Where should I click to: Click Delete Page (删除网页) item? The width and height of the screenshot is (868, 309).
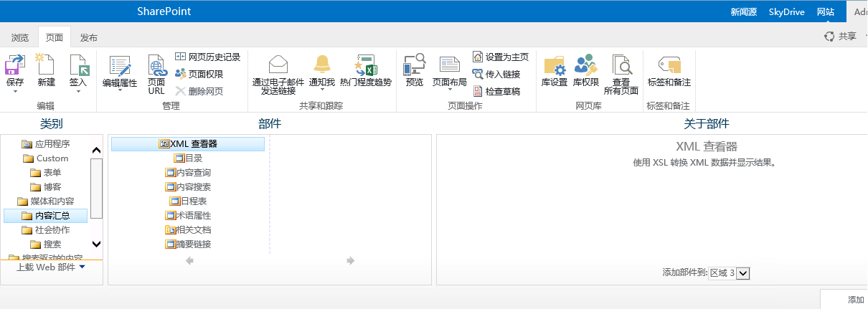[x=199, y=91]
